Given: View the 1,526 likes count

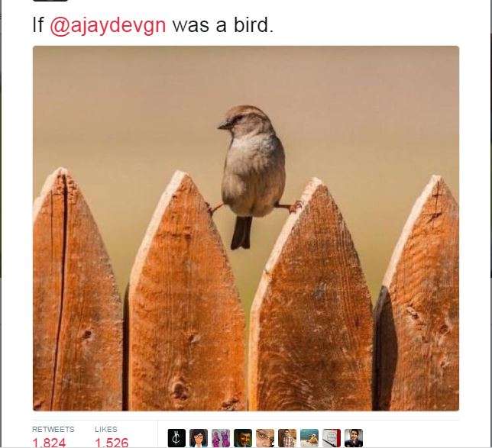Looking at the screenshot, I should tap(112, 443).
